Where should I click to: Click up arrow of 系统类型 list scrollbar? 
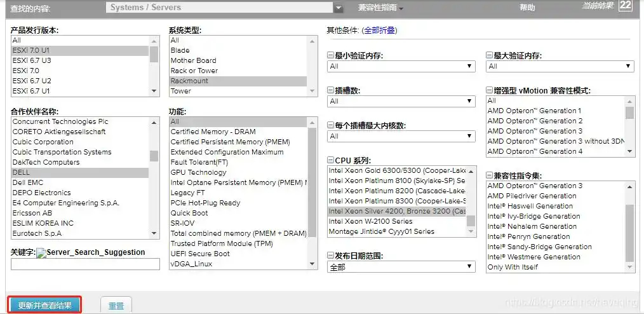[x=312, y=41]
